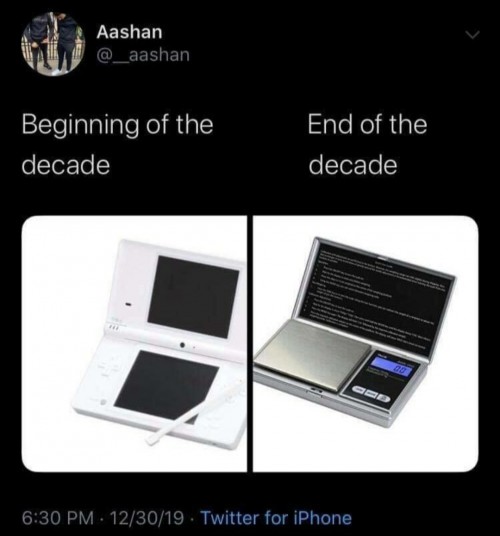Click the Aashan display name
The width and height of the screenshot is (500, 536).
129,32
